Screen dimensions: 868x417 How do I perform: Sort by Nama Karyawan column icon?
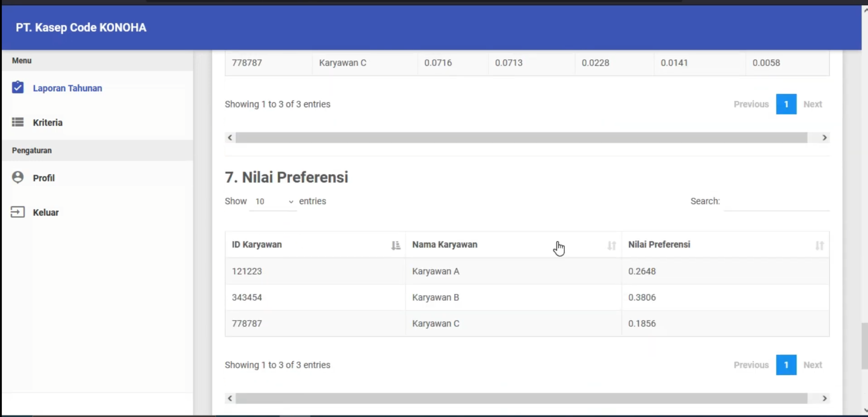(x=612, y=245)
